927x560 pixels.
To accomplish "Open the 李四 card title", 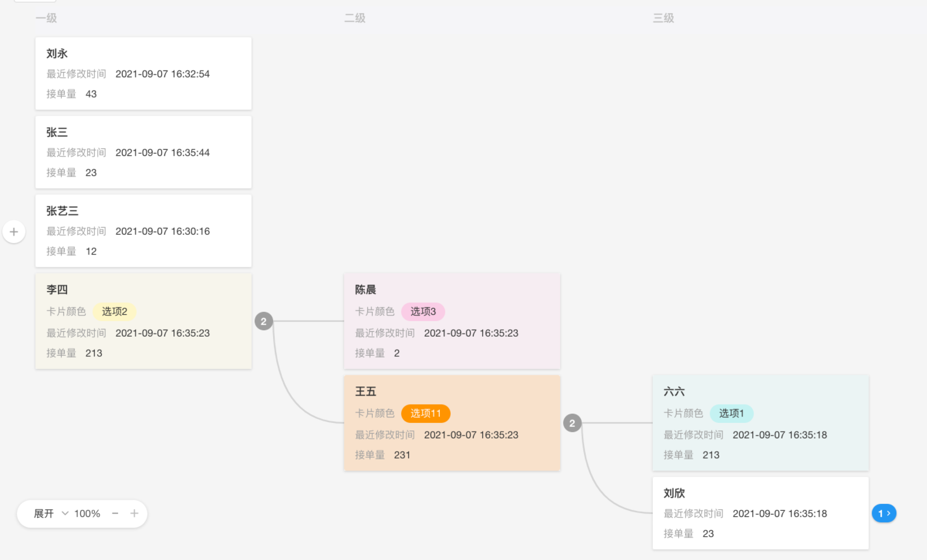I will pos(57,290).
